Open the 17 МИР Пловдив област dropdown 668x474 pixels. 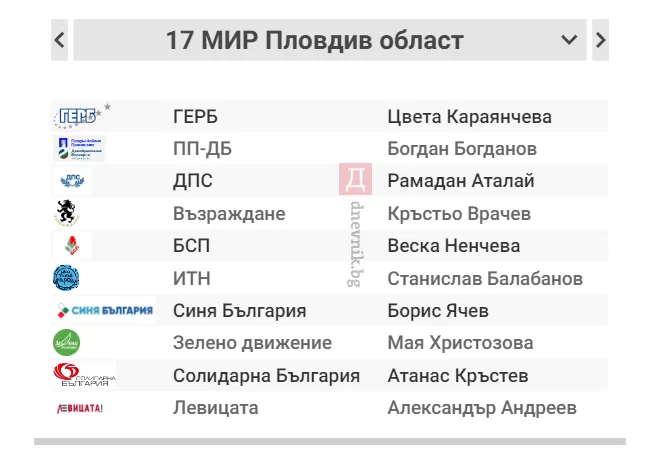[330, 40]
